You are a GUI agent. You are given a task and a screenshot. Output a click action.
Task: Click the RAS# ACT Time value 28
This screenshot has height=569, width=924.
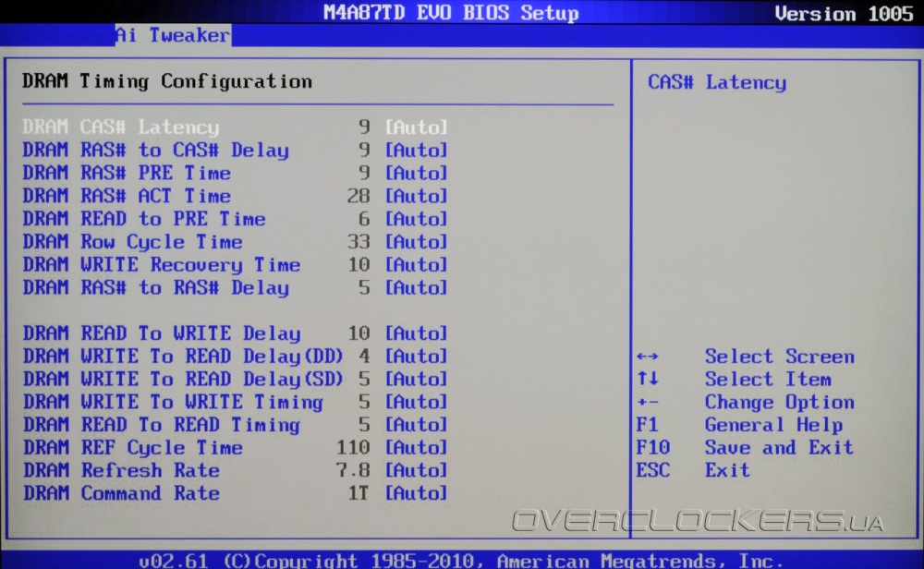(359, 196)
